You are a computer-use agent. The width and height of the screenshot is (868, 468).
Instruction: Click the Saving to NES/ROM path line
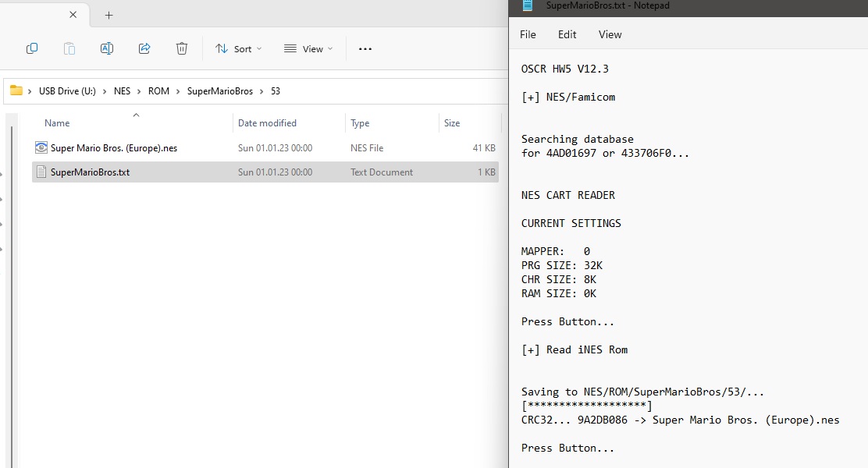[642, 392]
